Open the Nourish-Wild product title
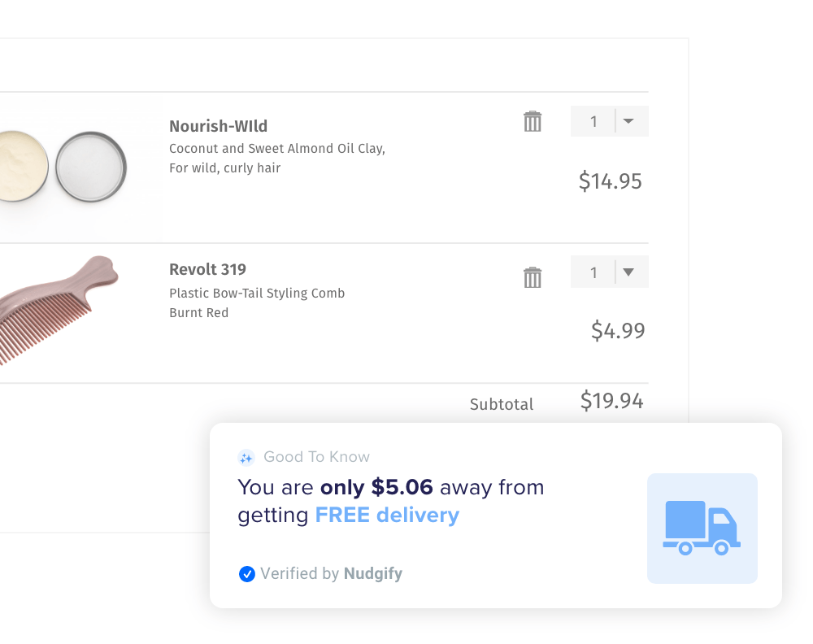Viewport: 813px width, 644px height. point(218,126)
